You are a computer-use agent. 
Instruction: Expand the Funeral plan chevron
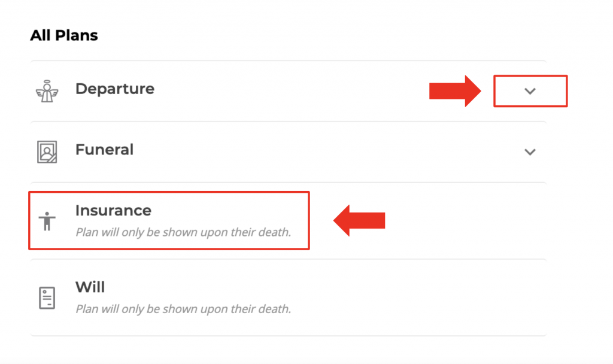530,151
